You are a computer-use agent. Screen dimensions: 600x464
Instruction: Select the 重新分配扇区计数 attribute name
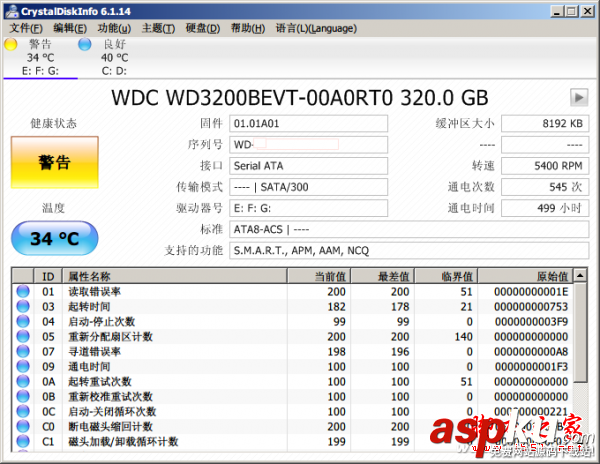click(110, 337)
